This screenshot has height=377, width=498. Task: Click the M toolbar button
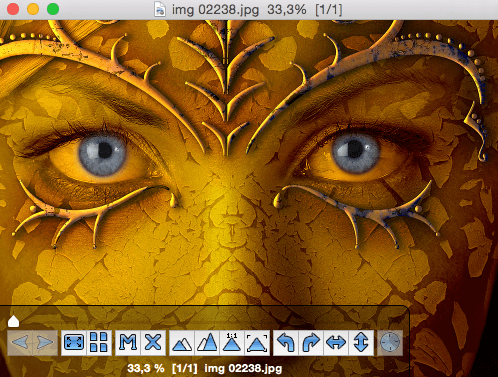tap(128, 342)
